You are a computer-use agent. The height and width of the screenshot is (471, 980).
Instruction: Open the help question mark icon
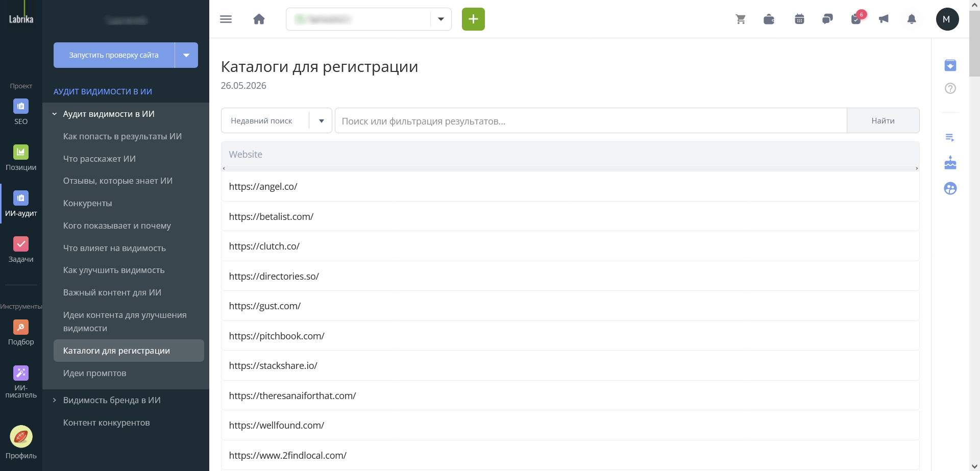coord(950,88)
